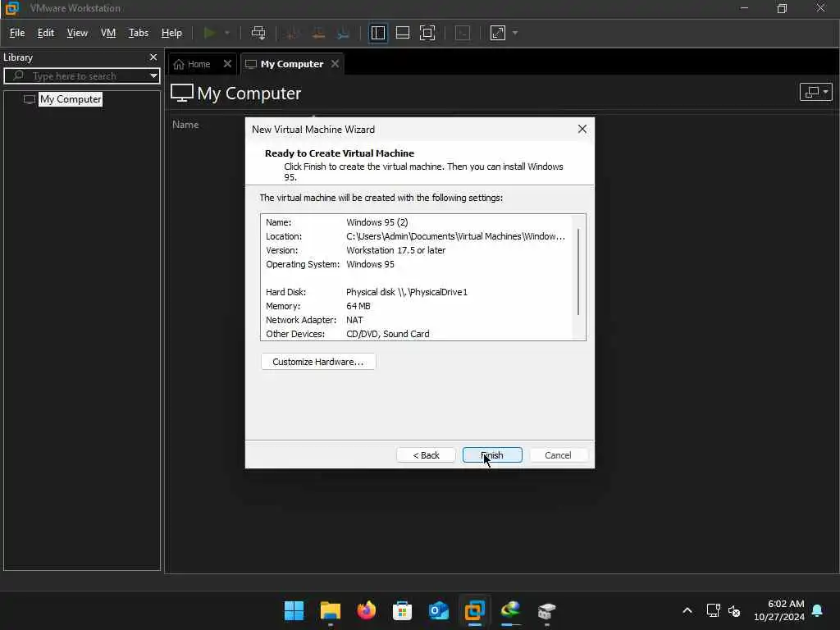The height and width of the screenshot is (630, 840).
Task: Click the Revert to Snapshot toolbar icon
Action: [318, 33]
